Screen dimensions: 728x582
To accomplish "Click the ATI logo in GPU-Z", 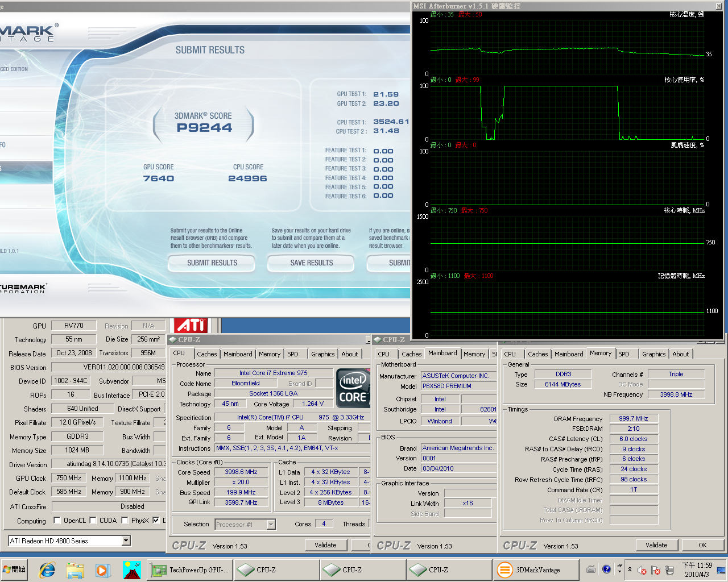I will coord(191,325).
